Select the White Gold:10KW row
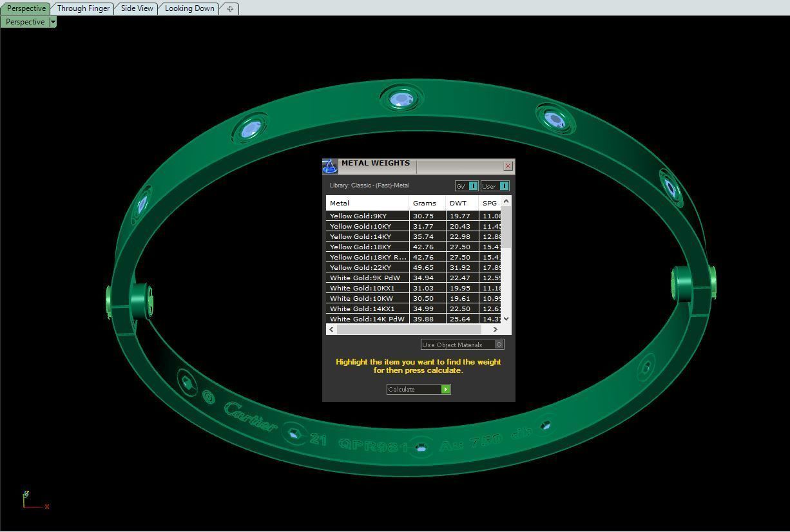The image size is (790, 532). click(413, 298)
